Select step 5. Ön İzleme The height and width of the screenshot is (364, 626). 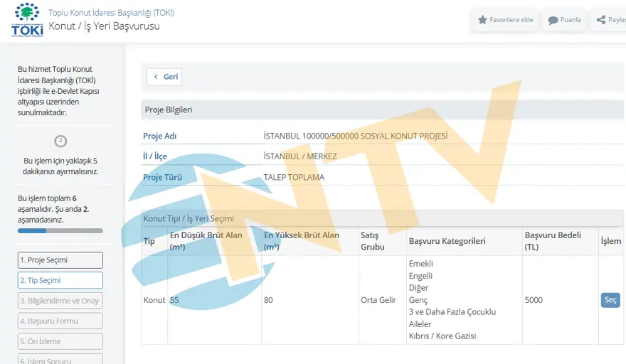[x=60, y=341]
